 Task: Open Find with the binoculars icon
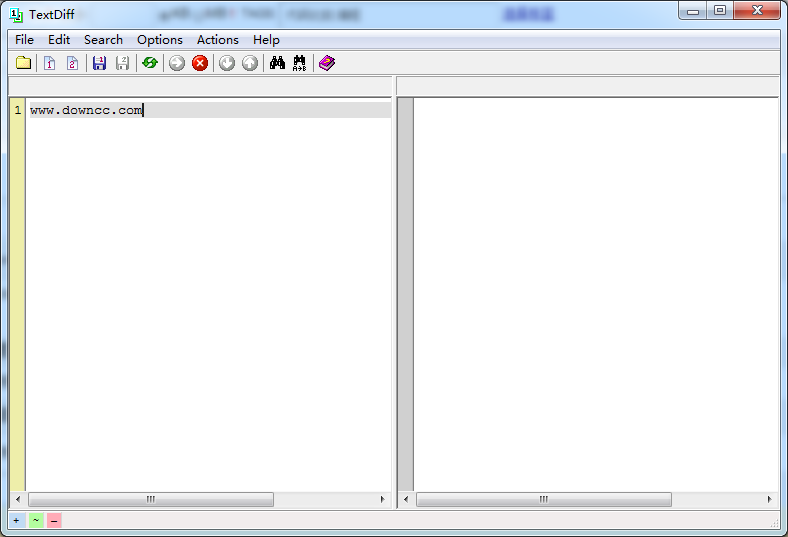pyautogui.click(x=277, y=63)
